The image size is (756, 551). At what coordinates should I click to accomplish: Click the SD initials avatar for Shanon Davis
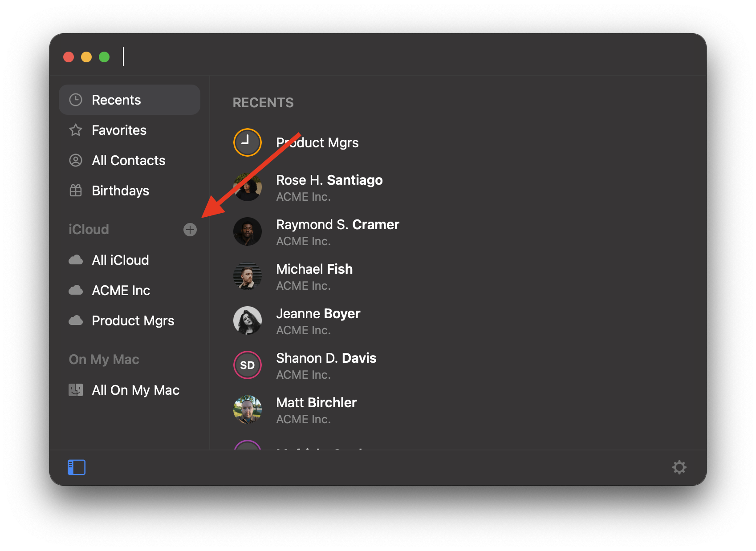[248, 365]
